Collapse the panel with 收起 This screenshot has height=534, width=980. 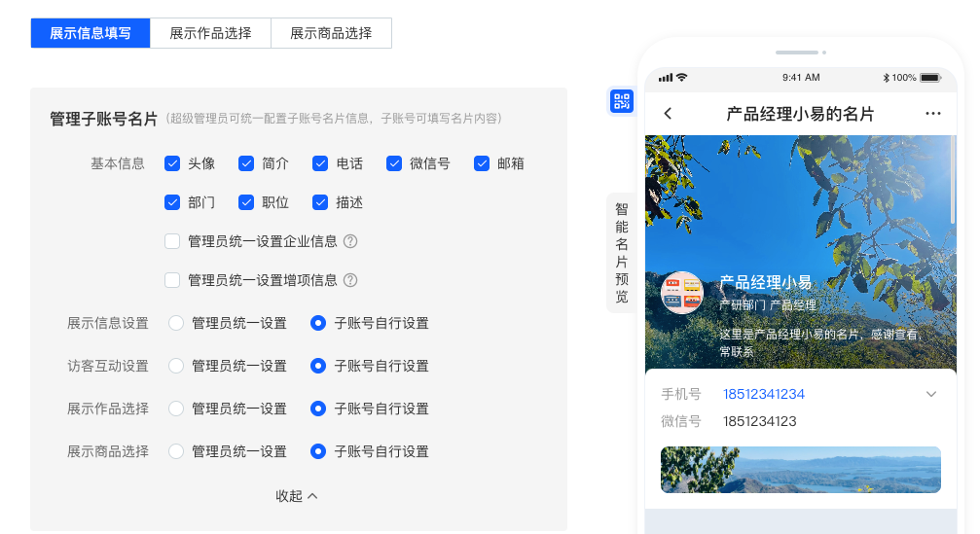[x=297, y=496]
